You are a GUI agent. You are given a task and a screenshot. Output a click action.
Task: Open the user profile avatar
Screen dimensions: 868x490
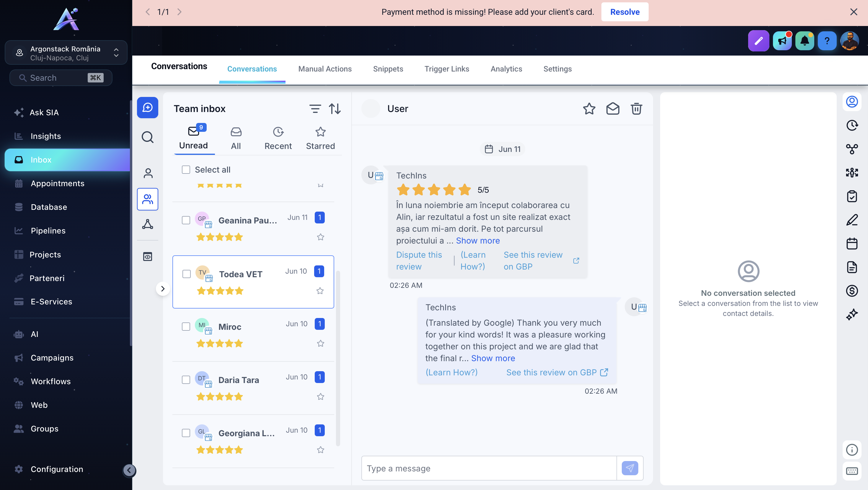pos(849,41)
